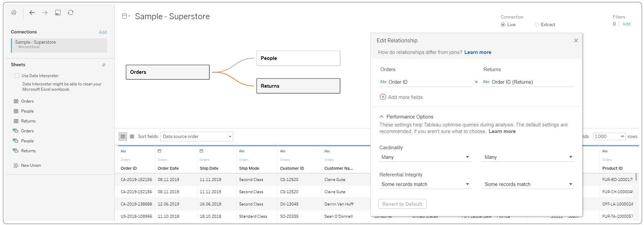Click the Returns named range icon

pyautogui.click(x=16, y=151)
